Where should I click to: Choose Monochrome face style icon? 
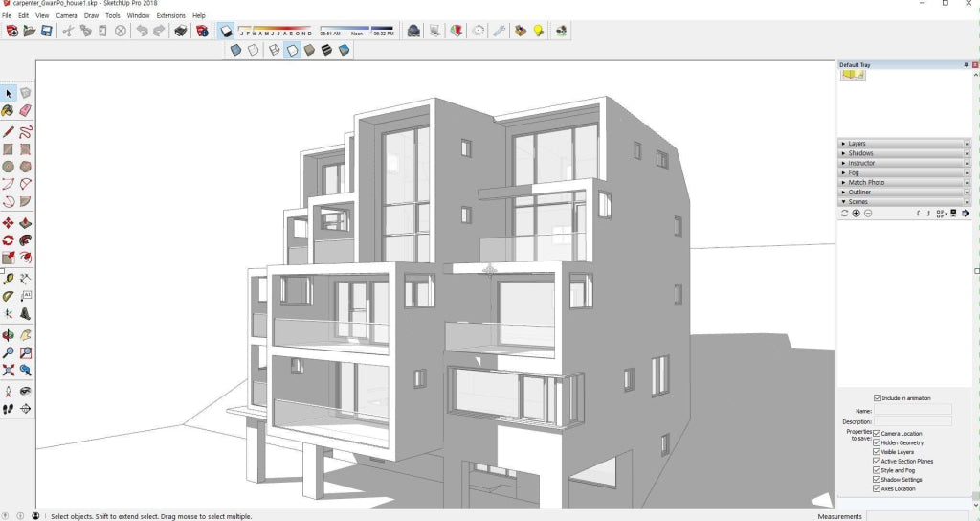344,50
